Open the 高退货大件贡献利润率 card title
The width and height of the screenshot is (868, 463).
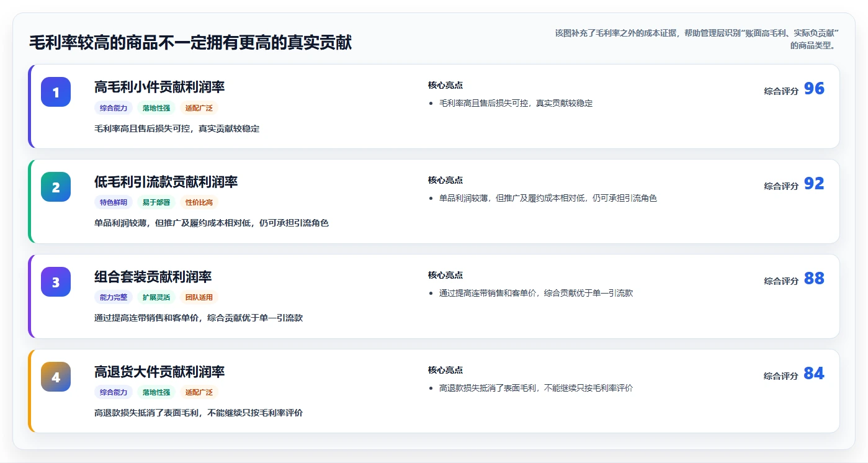tap(159, 372)
